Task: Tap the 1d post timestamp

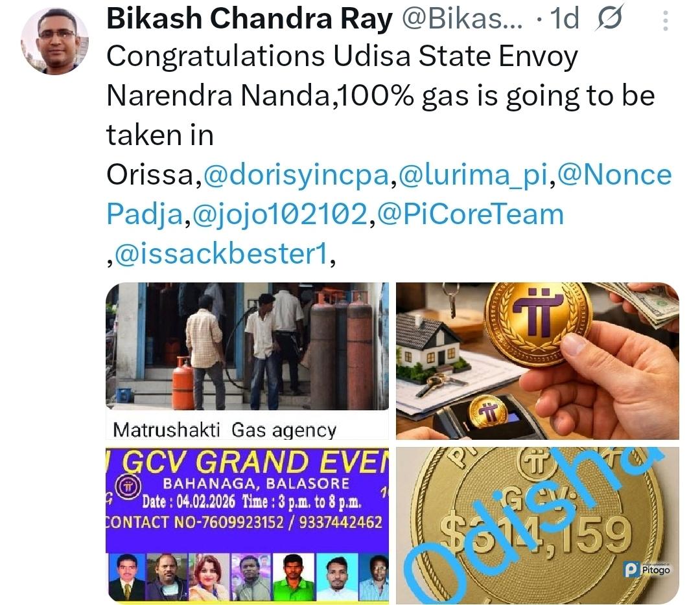Action: point(565,19)
